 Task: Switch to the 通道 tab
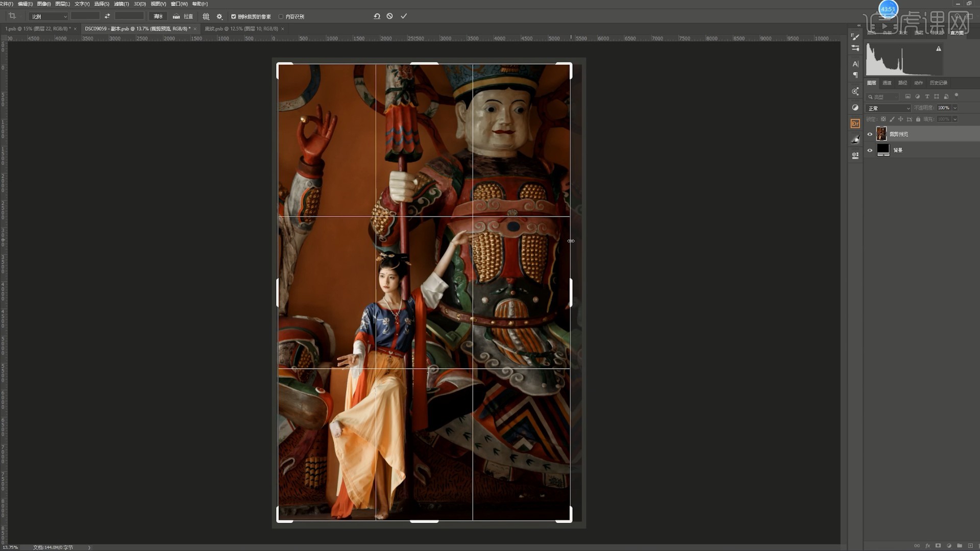point(887,83)
